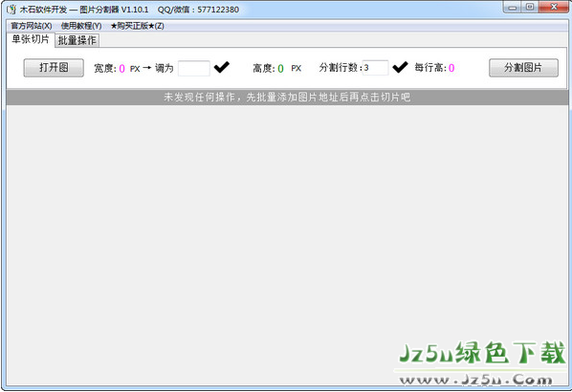Minimize the 图片分割器 window
572x392 pixels.
(513, 8)
